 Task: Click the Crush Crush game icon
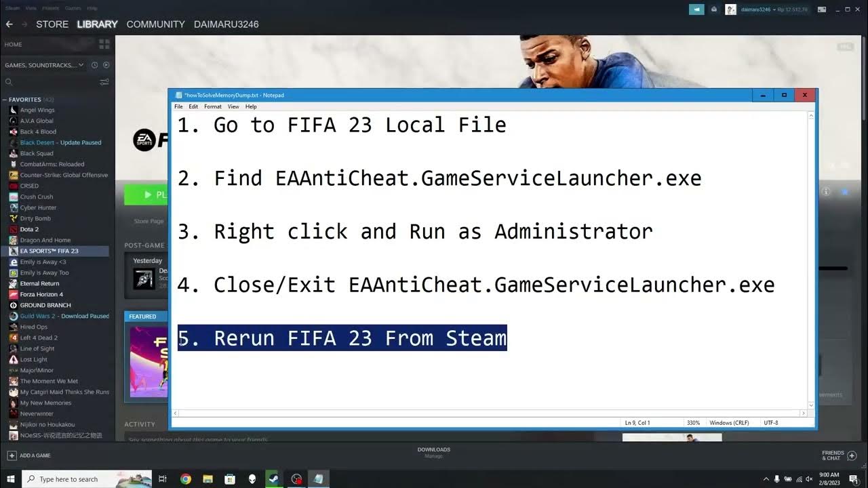pos(14,197)
